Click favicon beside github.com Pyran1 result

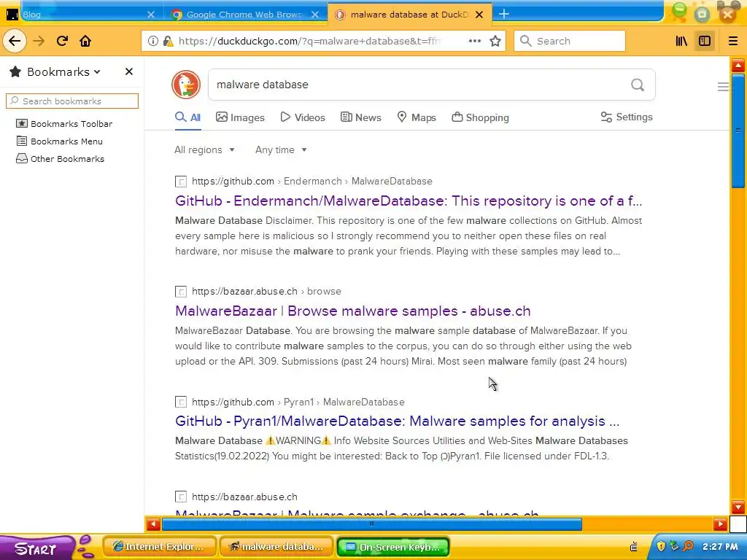point(181,402)
